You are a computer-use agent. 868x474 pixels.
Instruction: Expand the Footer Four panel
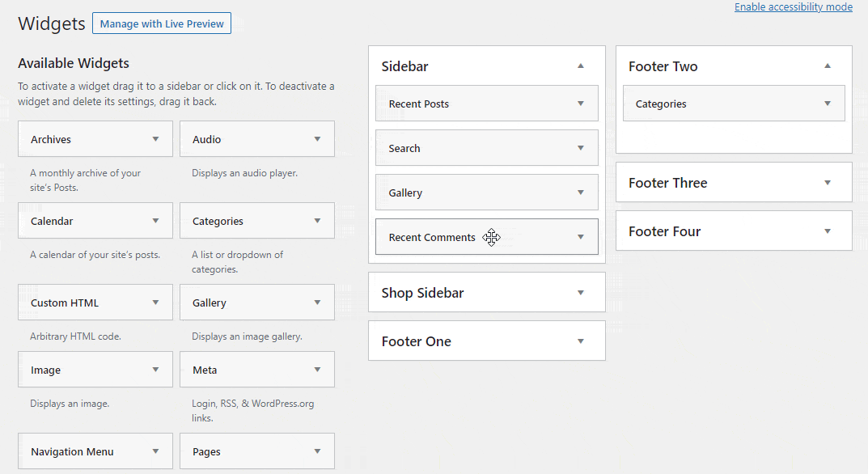pos(828,231)
